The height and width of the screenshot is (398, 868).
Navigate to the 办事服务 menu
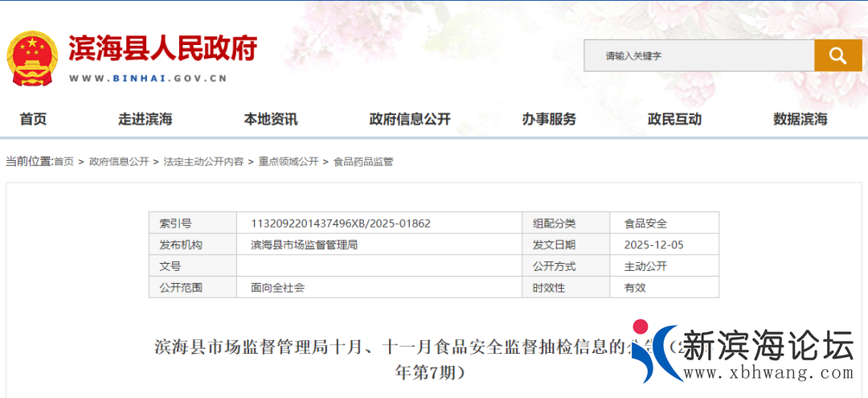[549, 119]
